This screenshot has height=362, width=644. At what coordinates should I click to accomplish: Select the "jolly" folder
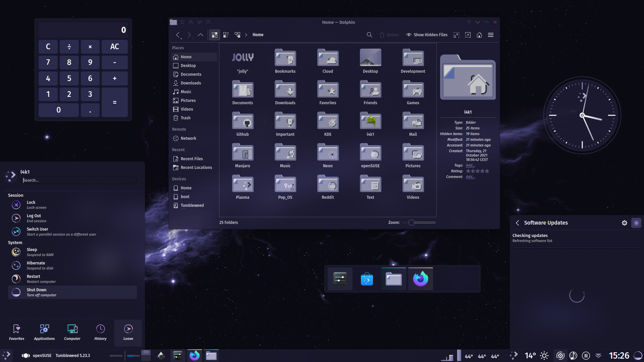[243, 61]
